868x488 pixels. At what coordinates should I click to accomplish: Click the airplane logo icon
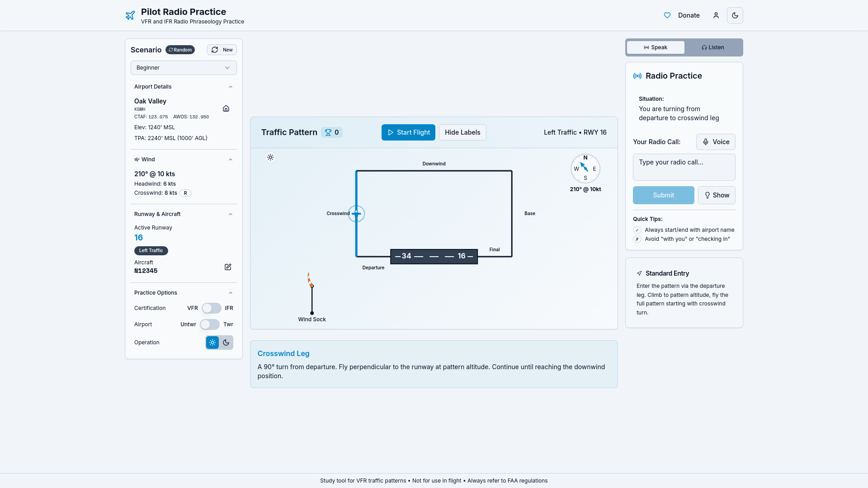[130, 15]
